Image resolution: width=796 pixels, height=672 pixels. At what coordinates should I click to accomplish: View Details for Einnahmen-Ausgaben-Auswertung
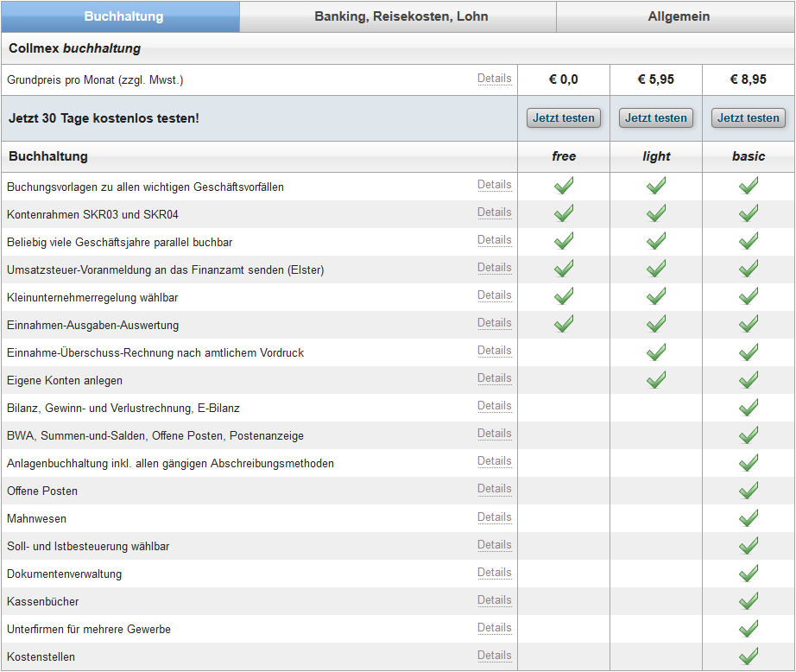coord(495,323)
